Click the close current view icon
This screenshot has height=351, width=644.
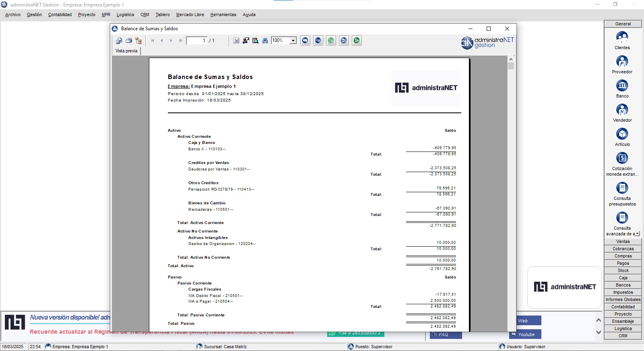pyautogui.click(x=236, y=41)
